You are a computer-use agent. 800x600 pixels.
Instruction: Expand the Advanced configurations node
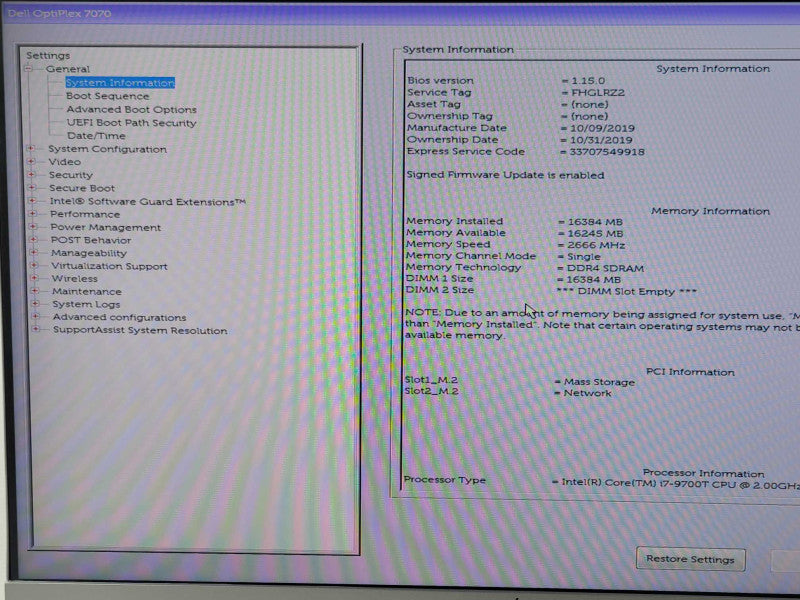(x=36, y=316)
